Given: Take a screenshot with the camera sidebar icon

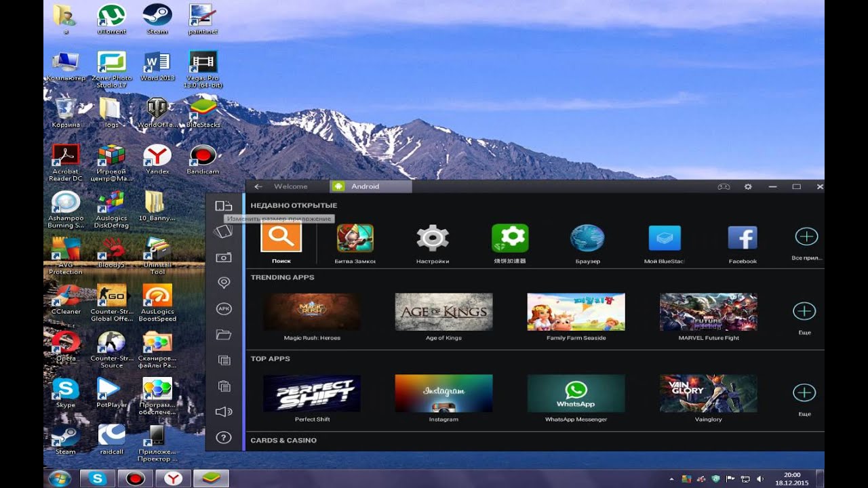Looking at the screenshot, I should pos(224,258).
